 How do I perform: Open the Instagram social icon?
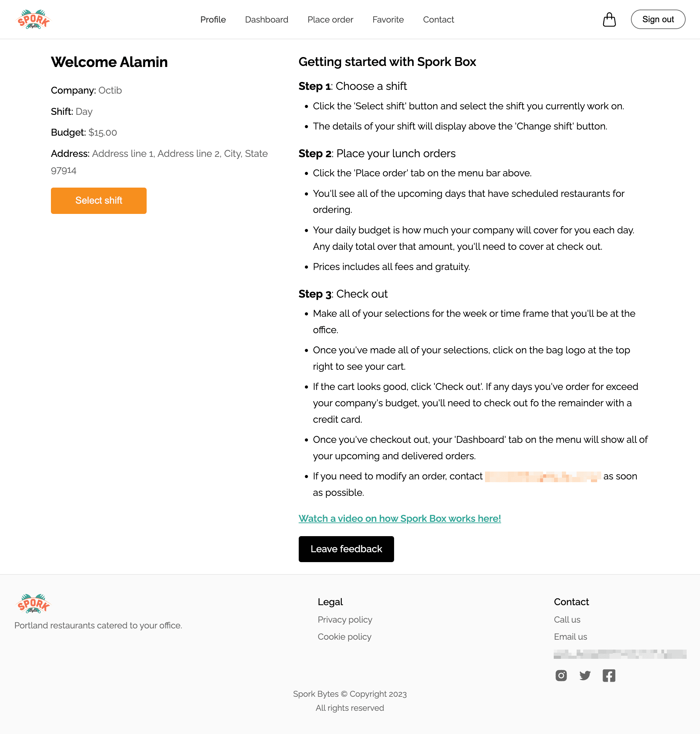click(x=561, y=676)
